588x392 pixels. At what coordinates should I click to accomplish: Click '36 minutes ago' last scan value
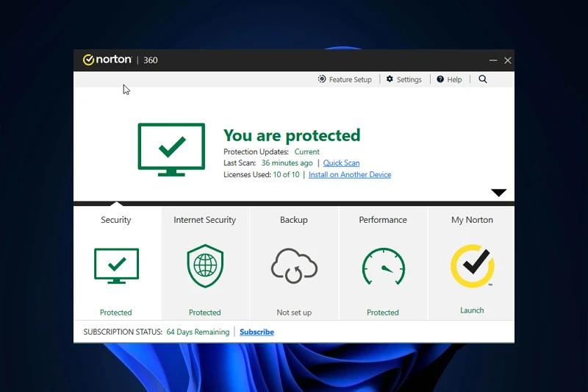pos(287,163)
